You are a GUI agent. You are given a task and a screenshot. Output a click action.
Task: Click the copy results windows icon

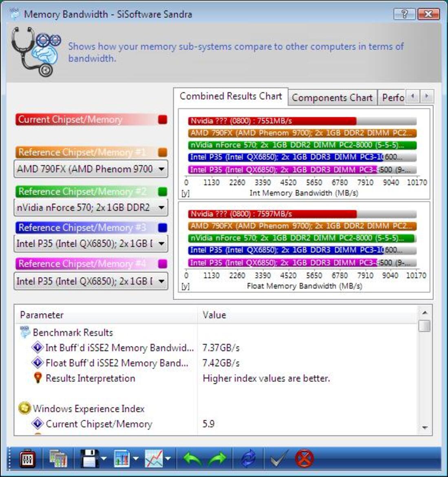(x=58, y=459)
